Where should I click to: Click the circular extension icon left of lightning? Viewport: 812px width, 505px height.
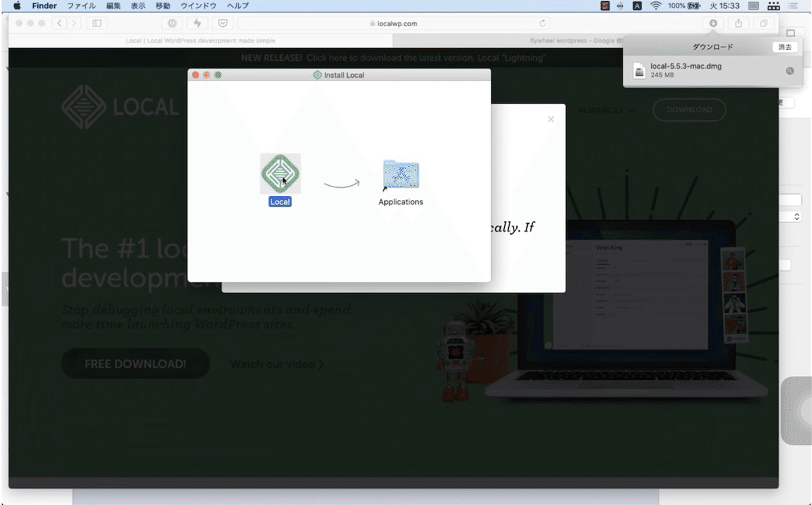[x=172, y=23]
